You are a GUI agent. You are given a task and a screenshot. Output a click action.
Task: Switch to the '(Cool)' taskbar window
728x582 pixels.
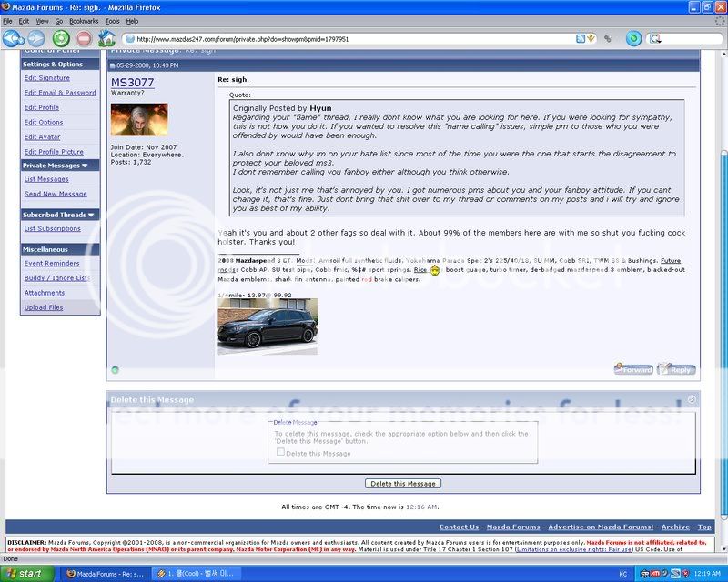click(196, 574)
